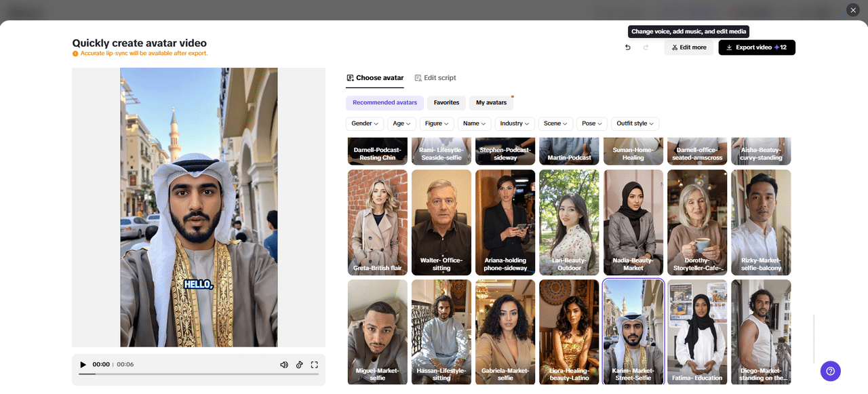Select the Walter-Office-sitting avatar
The width and height of the screenshot is (868, 394).
click(441, 222)
